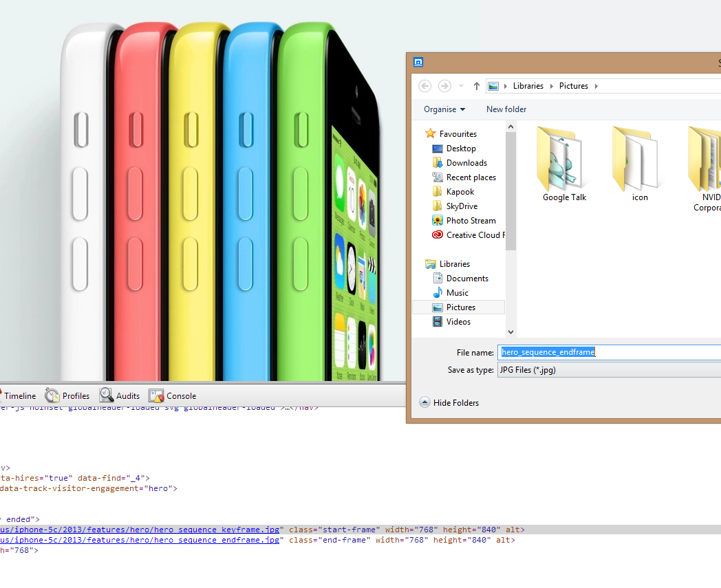Image resolution: width=721 pixels, height=588 pixels.
Task: Go up one folder level
Action: [x=476, y=86]
